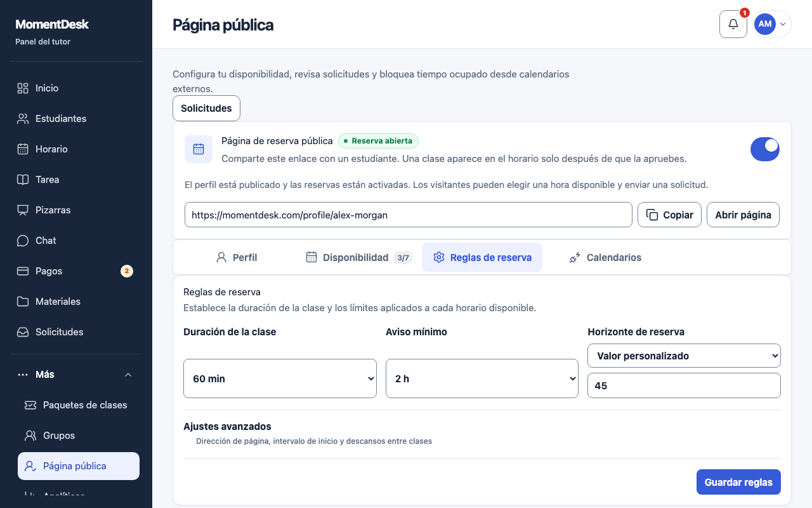This screenshot has height=508, width=812.
Task: Click the Horario calendar icon in sidebar
Action: coord(23,149)
